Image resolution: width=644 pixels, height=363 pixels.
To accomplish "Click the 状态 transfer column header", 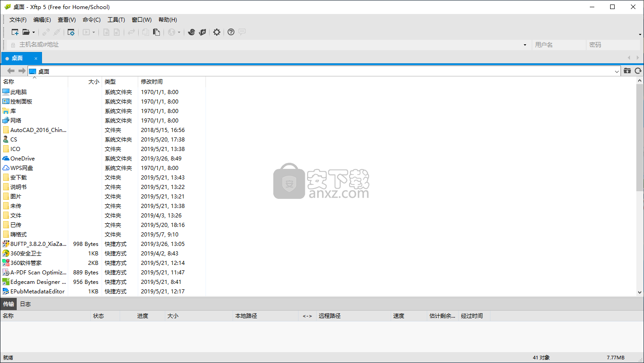I will click(x=105, y=316).
